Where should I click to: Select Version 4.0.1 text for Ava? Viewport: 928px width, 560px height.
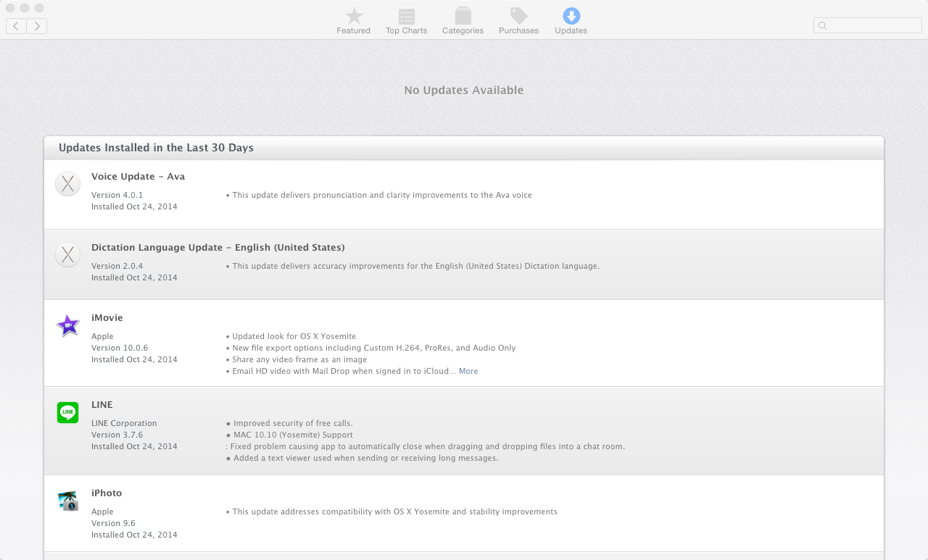(117, 195)
